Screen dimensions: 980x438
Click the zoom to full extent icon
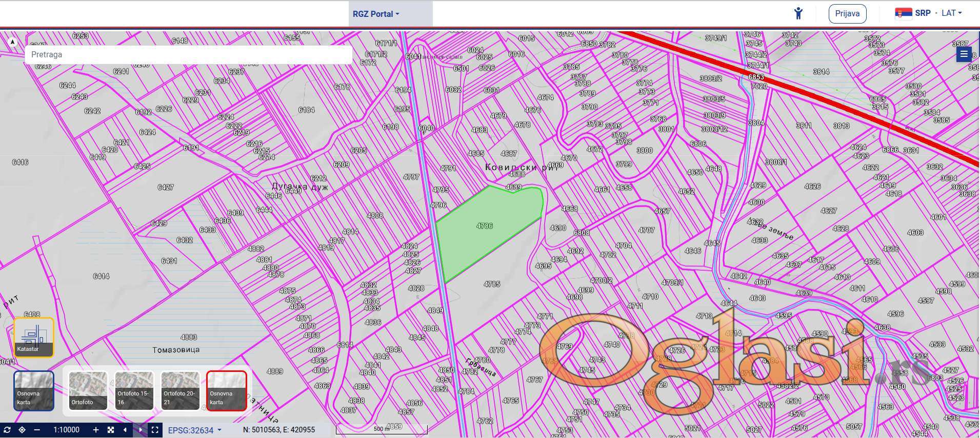point(111,430)
